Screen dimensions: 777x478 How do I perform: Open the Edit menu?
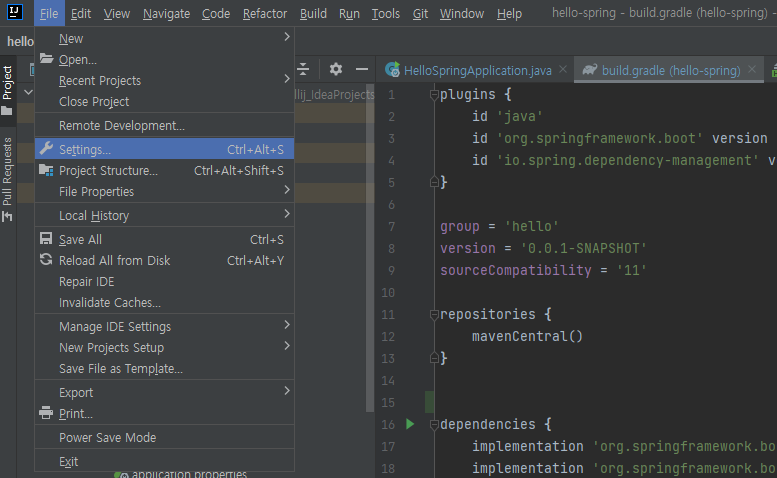pyautogui.click(x=81, y=13)
